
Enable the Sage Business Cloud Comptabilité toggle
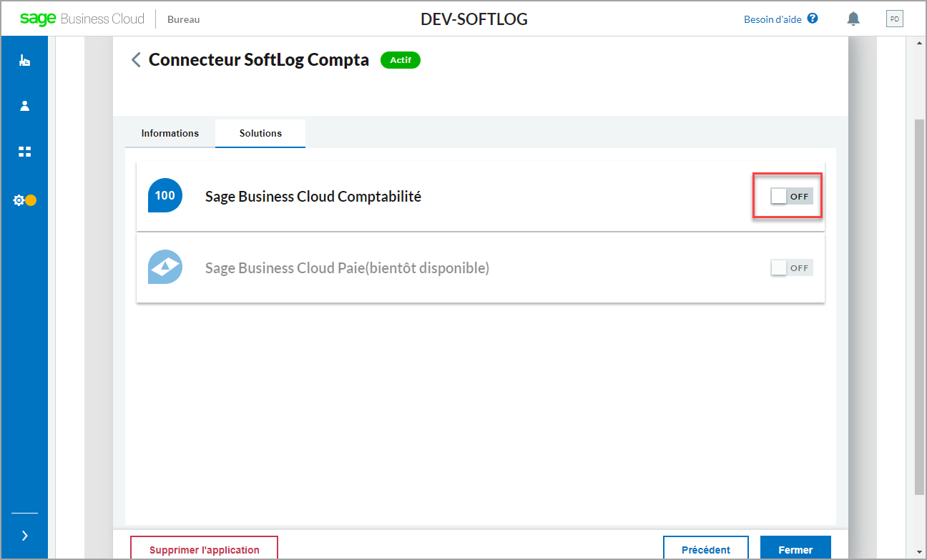click(x=792, y=196)
